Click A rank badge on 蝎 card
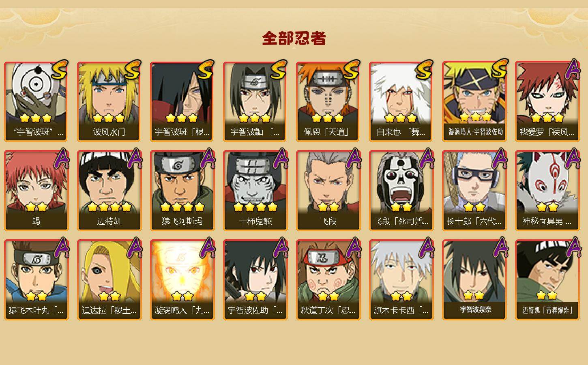 point(61,159)
